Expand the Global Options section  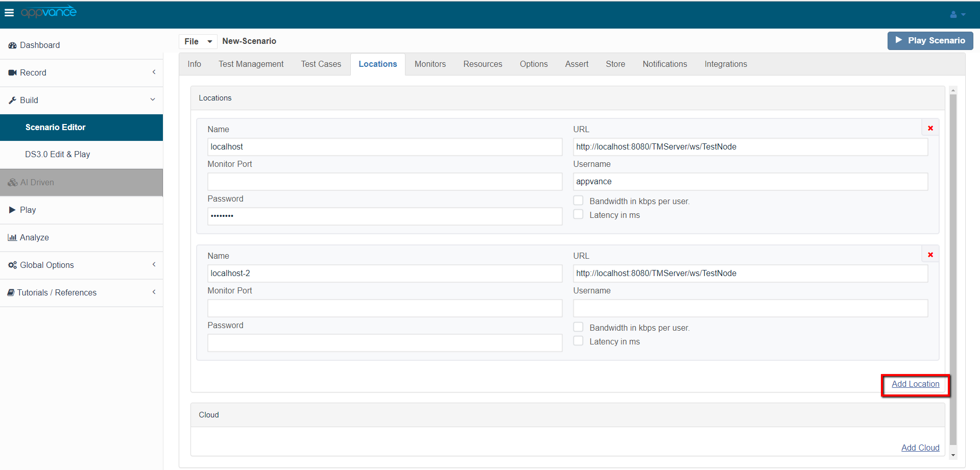coord(82,265)
